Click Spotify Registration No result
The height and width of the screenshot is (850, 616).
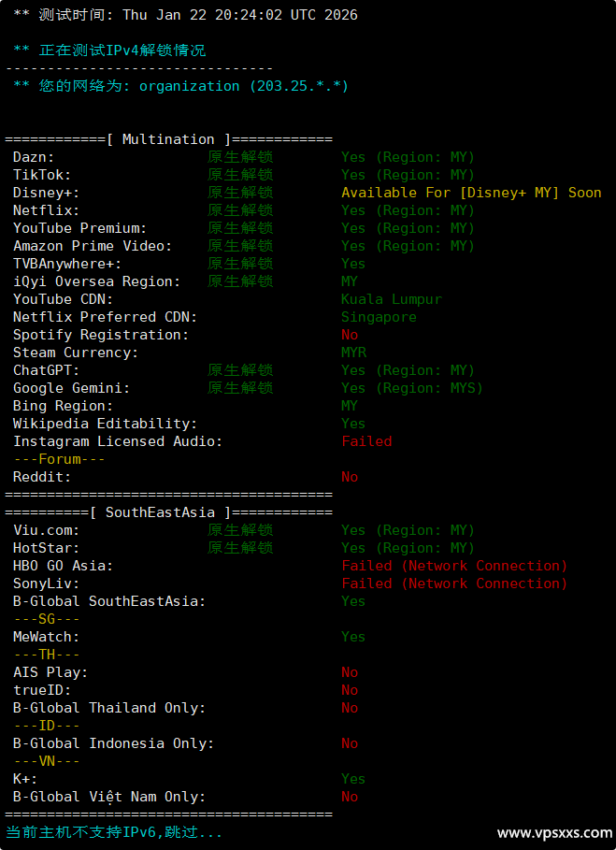(x=350, y=335)
